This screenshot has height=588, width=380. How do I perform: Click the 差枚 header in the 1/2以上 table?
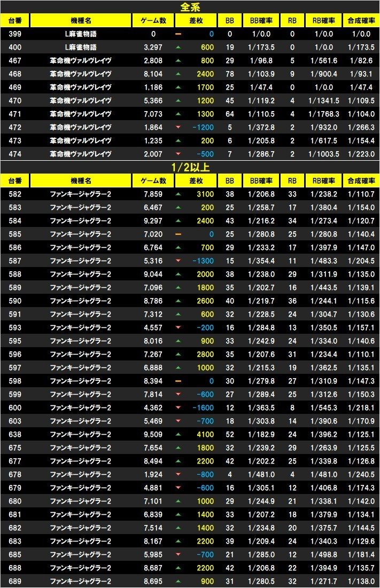pyautogui.click(x=196, y=181)
